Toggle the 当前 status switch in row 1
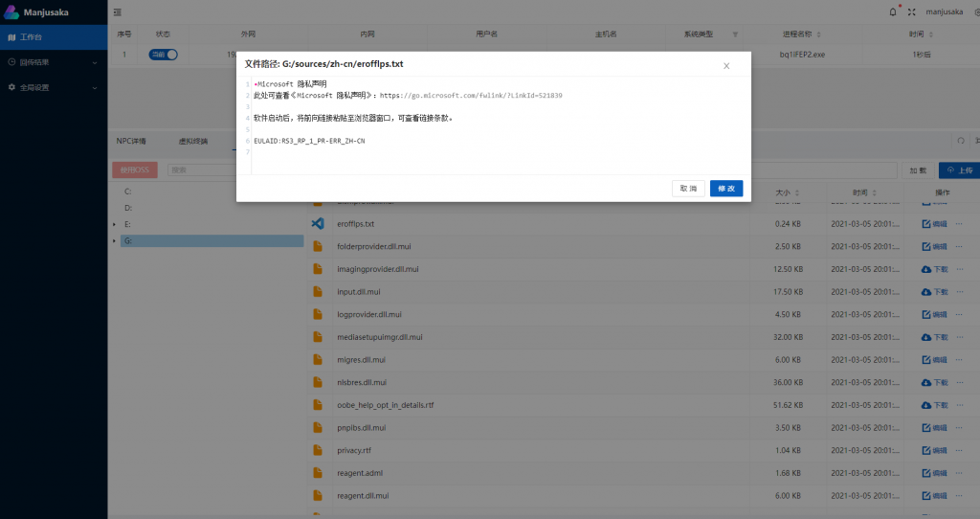Screen dimensions: 980x519 [163, 55]
